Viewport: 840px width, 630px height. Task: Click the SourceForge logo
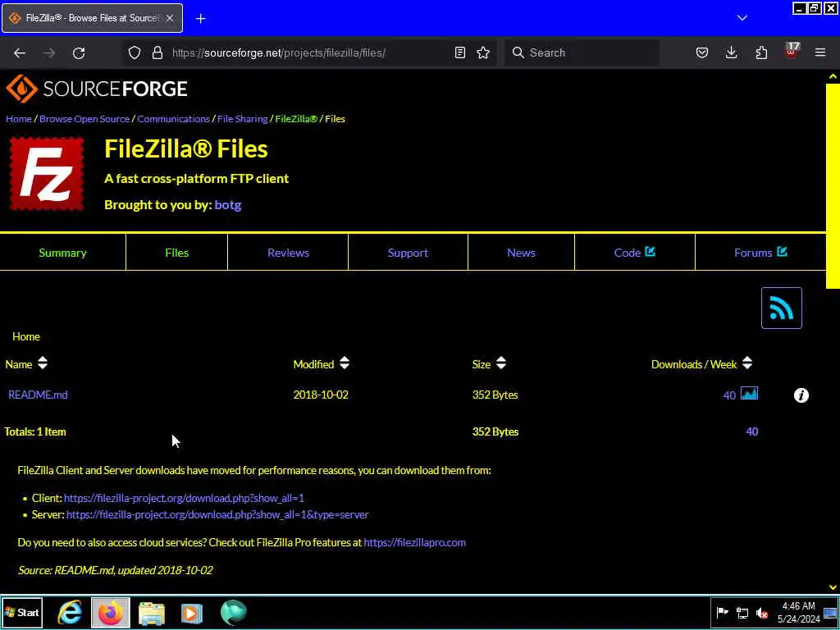(97, 89)
